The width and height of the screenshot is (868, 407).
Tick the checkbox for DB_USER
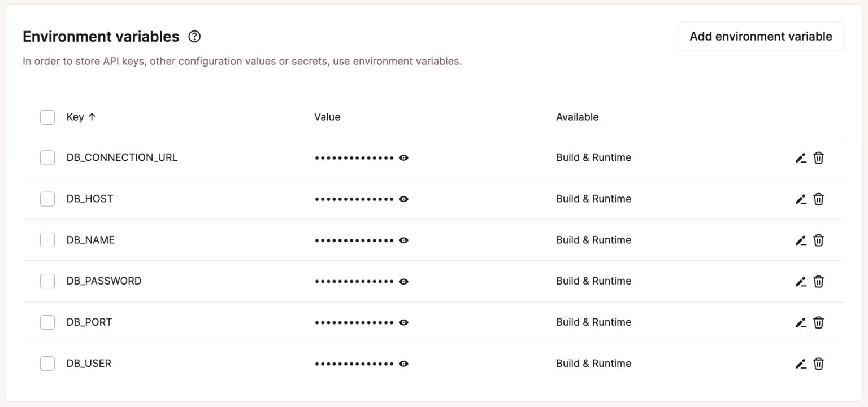(47, 364)
